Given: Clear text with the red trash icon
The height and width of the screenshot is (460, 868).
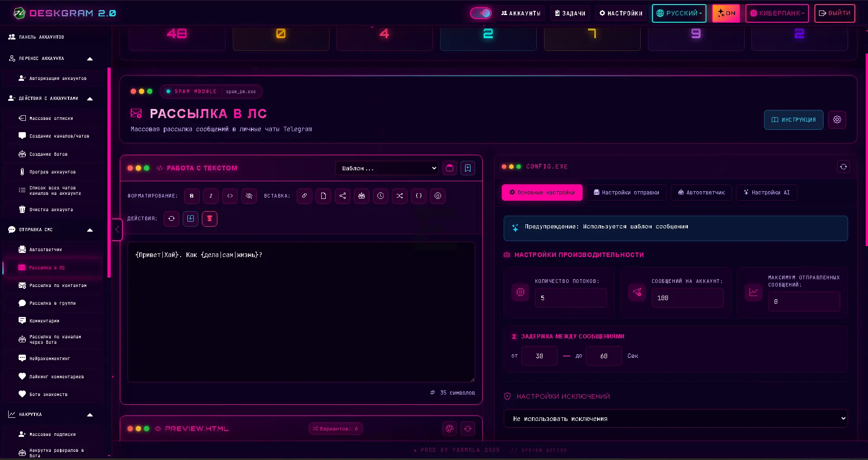Looking at the screenshot, I should point(210,218).
